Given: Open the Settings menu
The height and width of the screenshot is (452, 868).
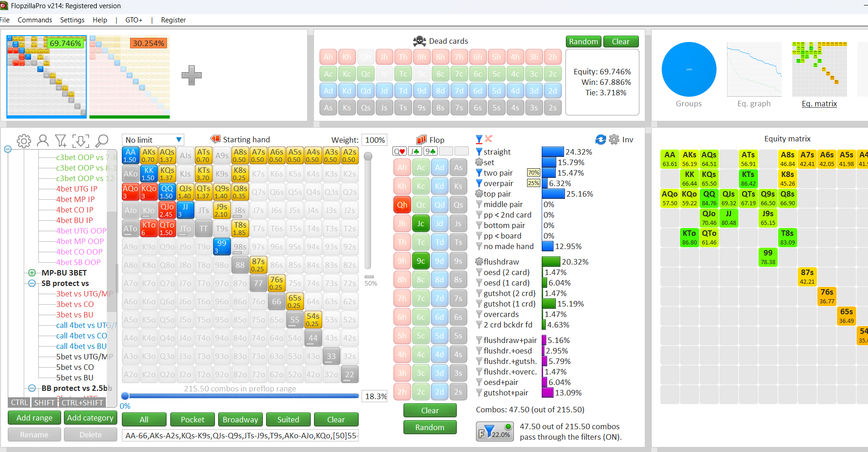Looking at the screenshot, I should pos(72,20).
